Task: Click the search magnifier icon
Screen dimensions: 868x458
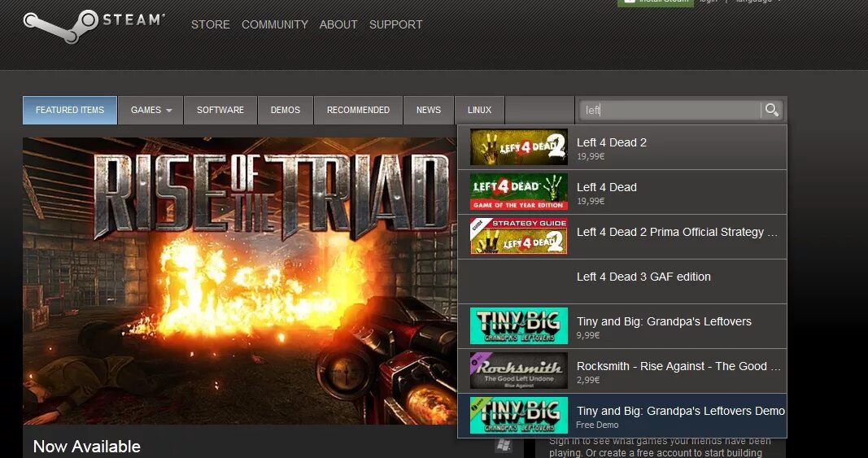Action: (772, 110)
